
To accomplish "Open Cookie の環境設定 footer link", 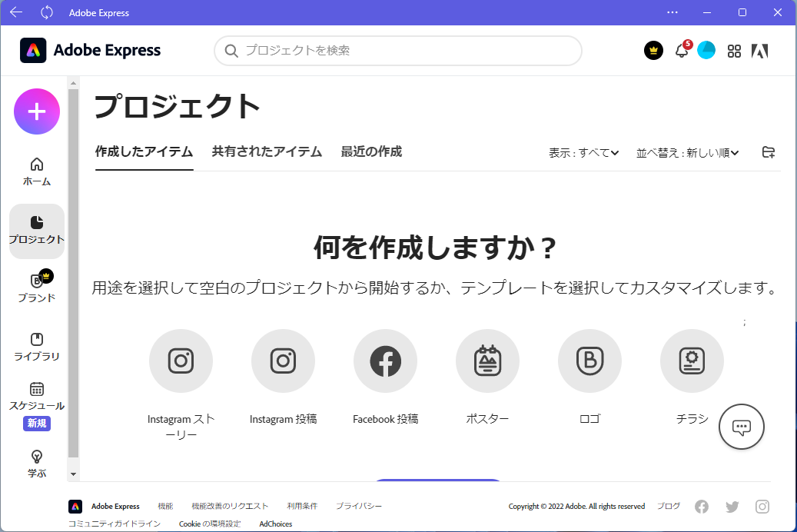I will tap(210, 524).
